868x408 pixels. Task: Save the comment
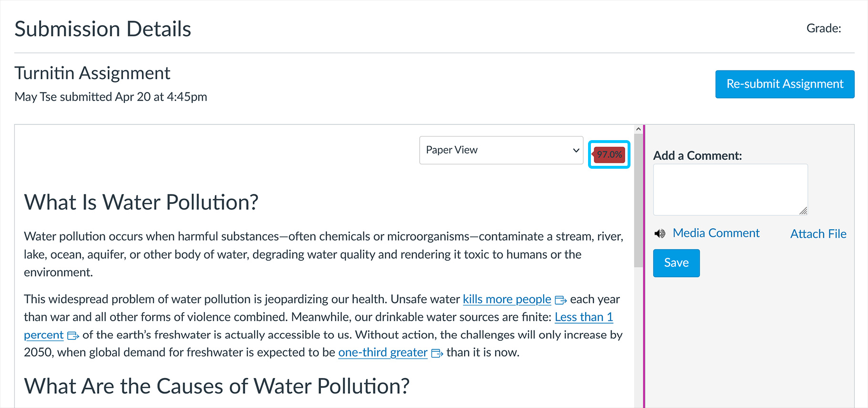pyautogui.click(x=676, y=263)
